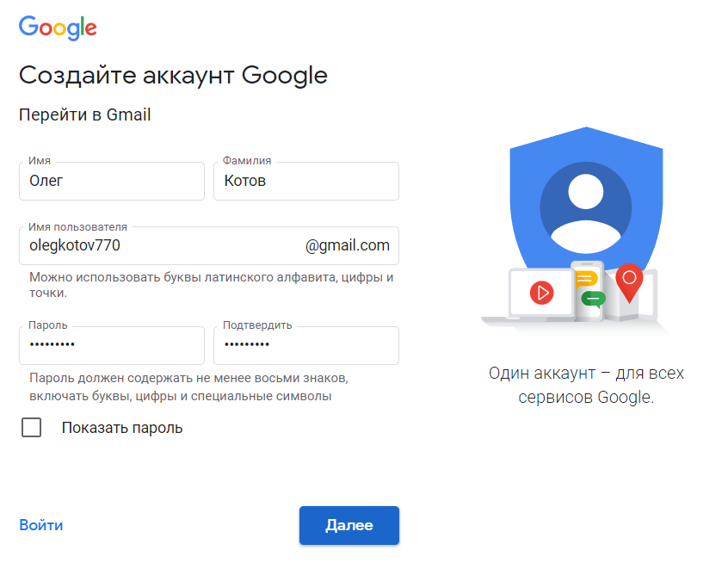Click the Пароль input field
Image resolution: width=728 pixels, height=575 pixels.
(112, 345)
